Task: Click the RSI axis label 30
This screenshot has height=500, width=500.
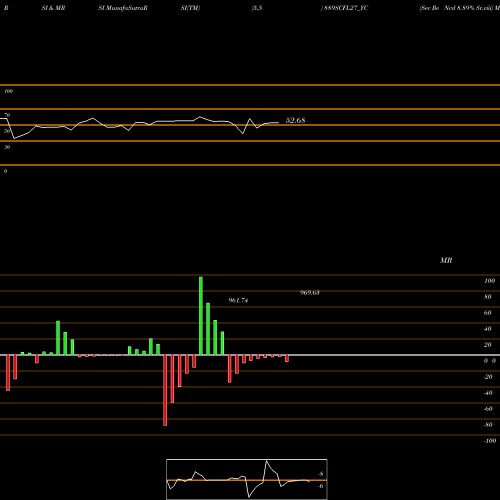Action: (x=7, y=147)
